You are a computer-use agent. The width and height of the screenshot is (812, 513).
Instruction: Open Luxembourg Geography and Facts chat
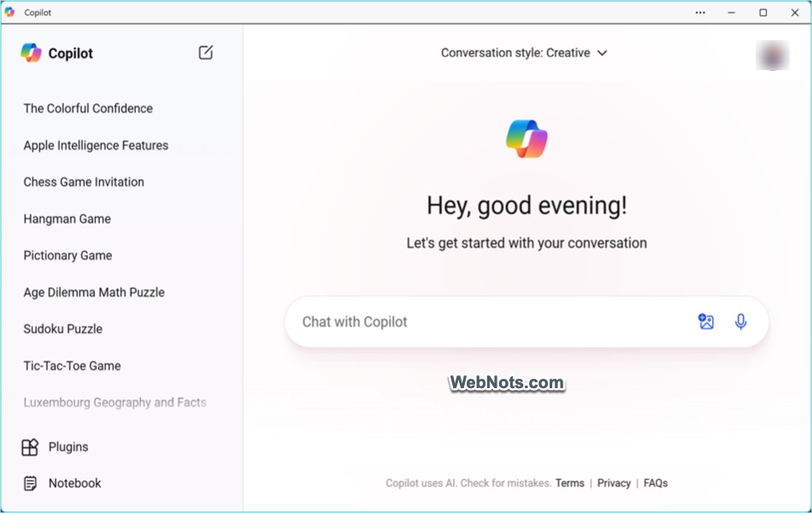[x=115, y=403]
